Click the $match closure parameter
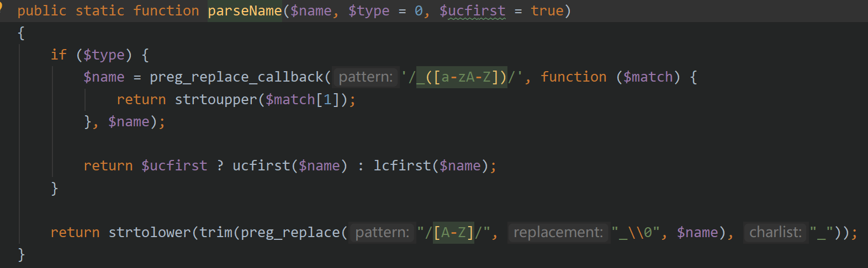Image resolution: width=868 pixels, height=268 pixels. click(x=648, y=77)
